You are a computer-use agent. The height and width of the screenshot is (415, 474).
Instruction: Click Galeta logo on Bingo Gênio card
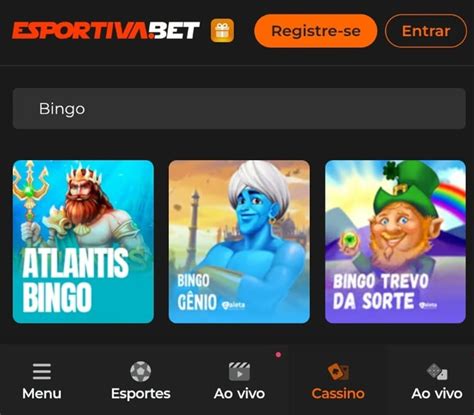click(234, 305)
